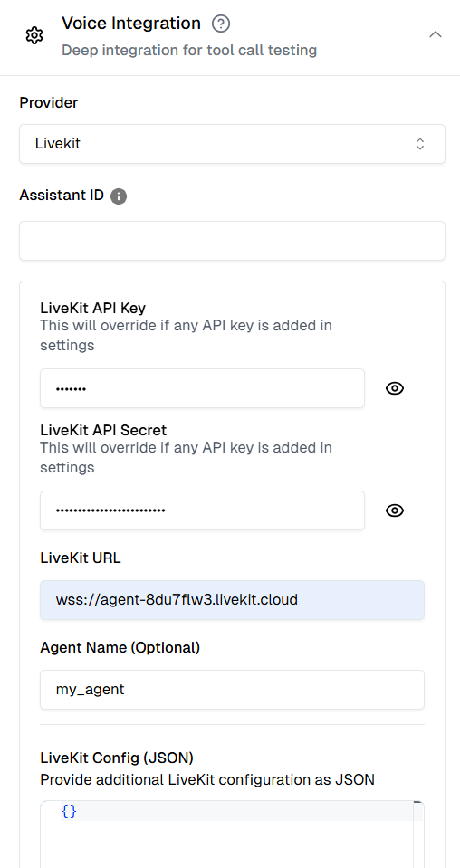
Task: Click the JSON editor vertical scrollbar
Action: pyautogui.click(x=418, y=835)
